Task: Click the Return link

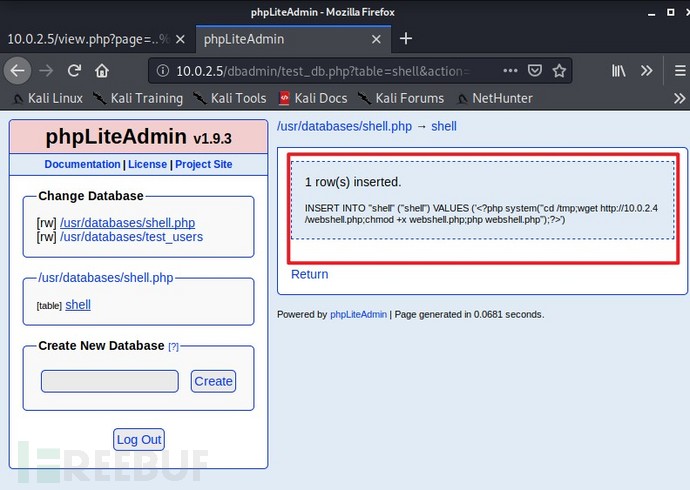Action: pyautogui.click(x=309, y=274)
